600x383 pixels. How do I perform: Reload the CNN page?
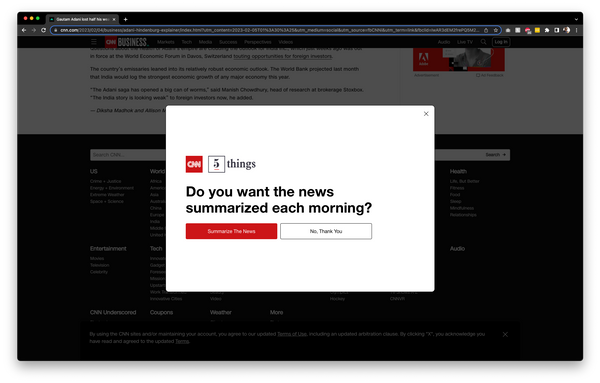44,30
